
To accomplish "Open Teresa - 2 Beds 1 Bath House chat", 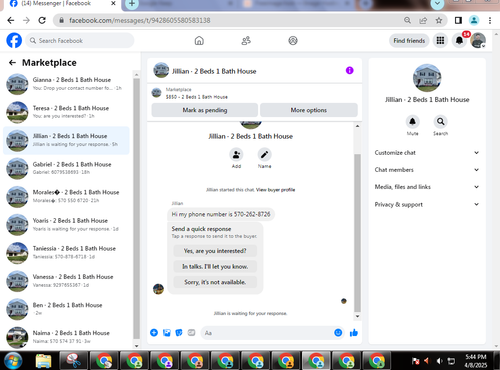I will click(x=66, y=112).
